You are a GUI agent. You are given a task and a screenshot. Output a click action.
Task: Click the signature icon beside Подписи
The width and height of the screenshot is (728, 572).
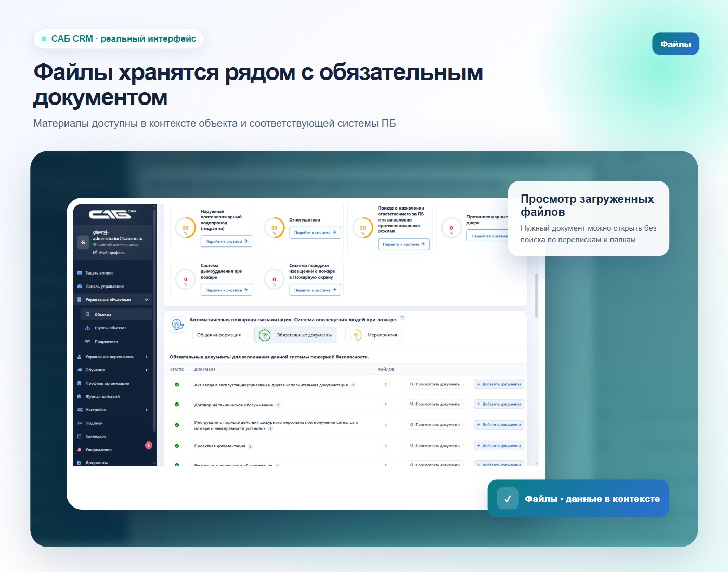coord(80,423)
